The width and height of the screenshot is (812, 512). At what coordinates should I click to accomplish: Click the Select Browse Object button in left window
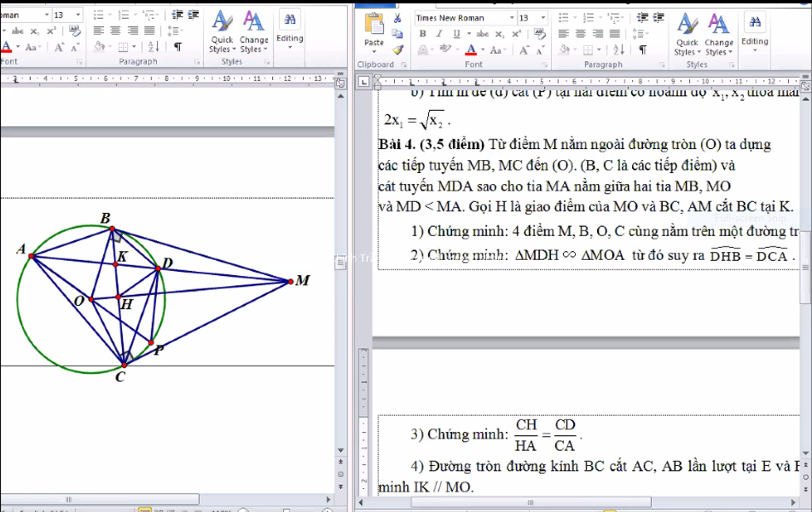pyautogui.click(x=341, y=474)
